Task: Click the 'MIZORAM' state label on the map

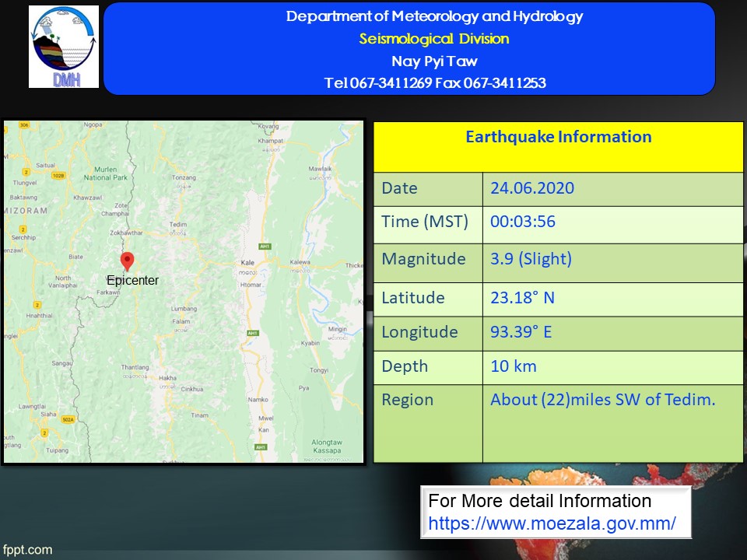Action: click(x=26, y=211)
